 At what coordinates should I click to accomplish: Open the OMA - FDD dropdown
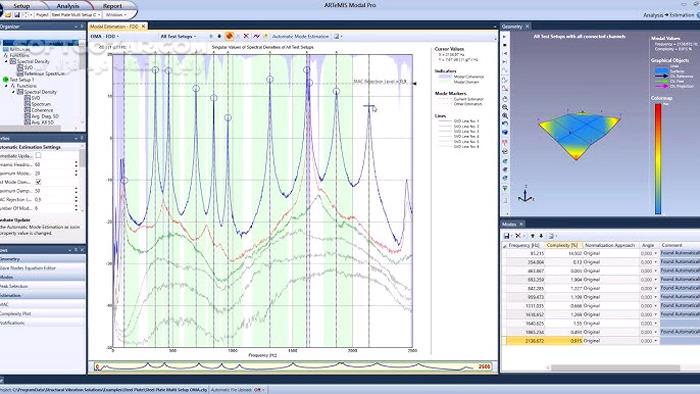pos(105,36)
